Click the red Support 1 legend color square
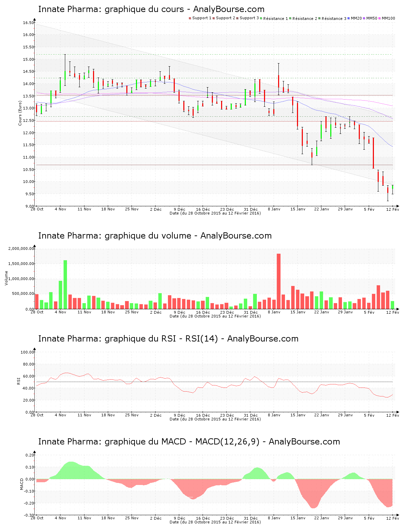 [x=190, y=18]
